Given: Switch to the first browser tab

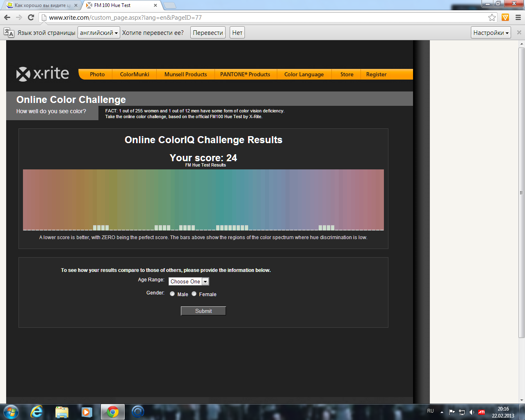Looking at the screenshot, I should [x=41, y=5].
